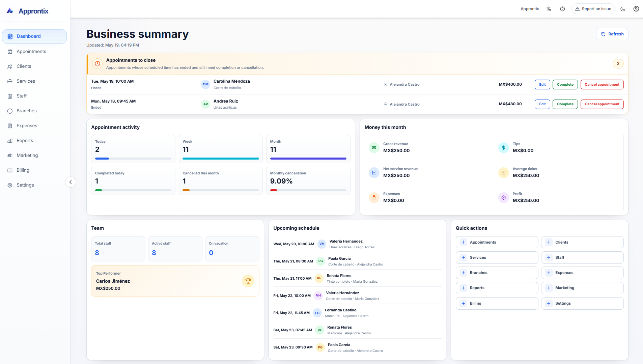The height and width of the screenshot is (364, 643).
Task: Cancel Andrea Ruiz's appointment
Action: [x=602, y=104]
